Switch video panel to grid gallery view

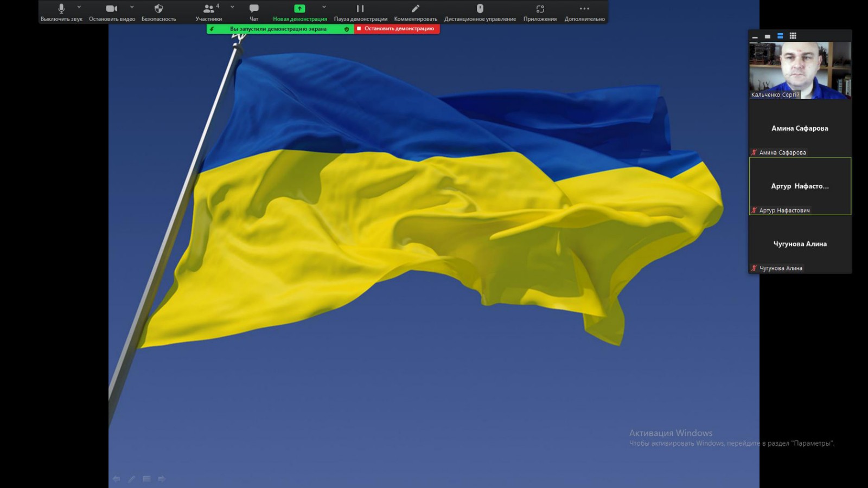(x=793, y=36)
